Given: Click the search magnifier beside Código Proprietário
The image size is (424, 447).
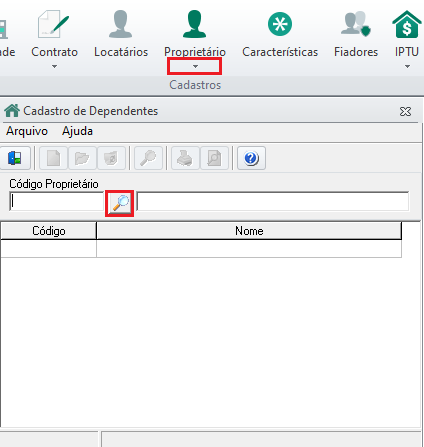Looking at the screenshot, I should pyautogui.click(x=120, y=203).
